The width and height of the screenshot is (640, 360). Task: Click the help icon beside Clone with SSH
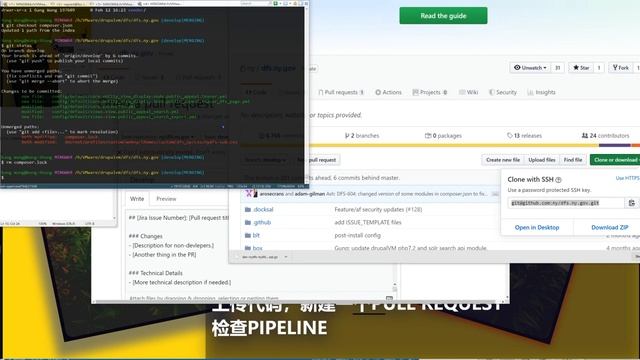558,180
